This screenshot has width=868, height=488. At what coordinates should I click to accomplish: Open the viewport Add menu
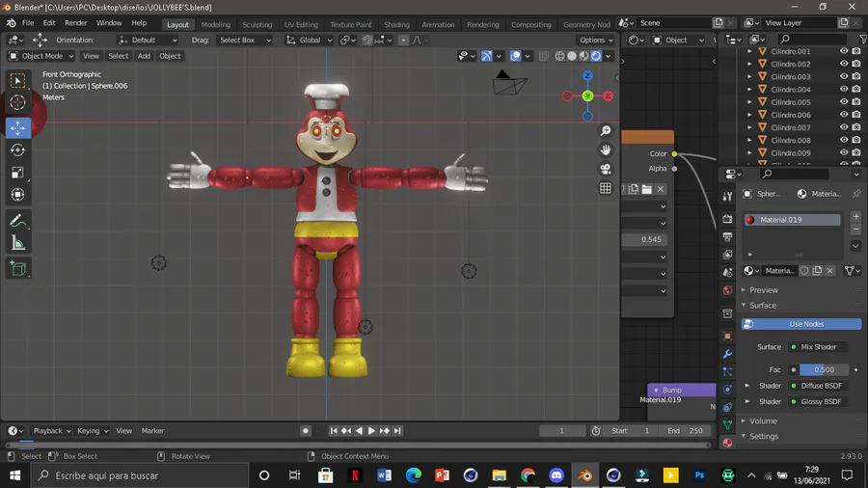[x=144, y=56]
